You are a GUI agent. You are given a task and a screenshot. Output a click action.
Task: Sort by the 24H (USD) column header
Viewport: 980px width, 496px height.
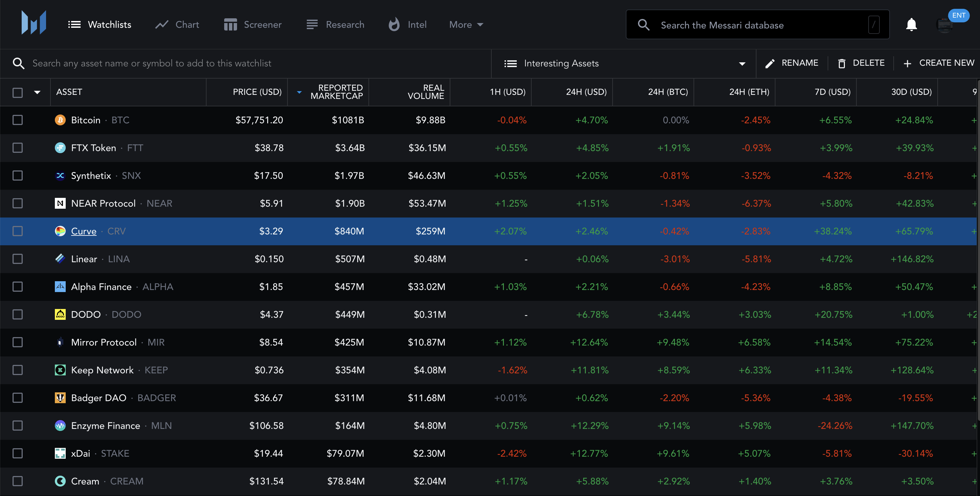586,92
